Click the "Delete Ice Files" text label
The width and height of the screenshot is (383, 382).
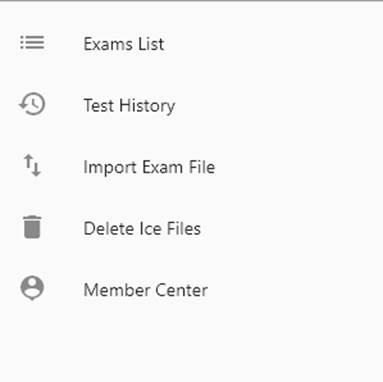[x=142, y=228]
